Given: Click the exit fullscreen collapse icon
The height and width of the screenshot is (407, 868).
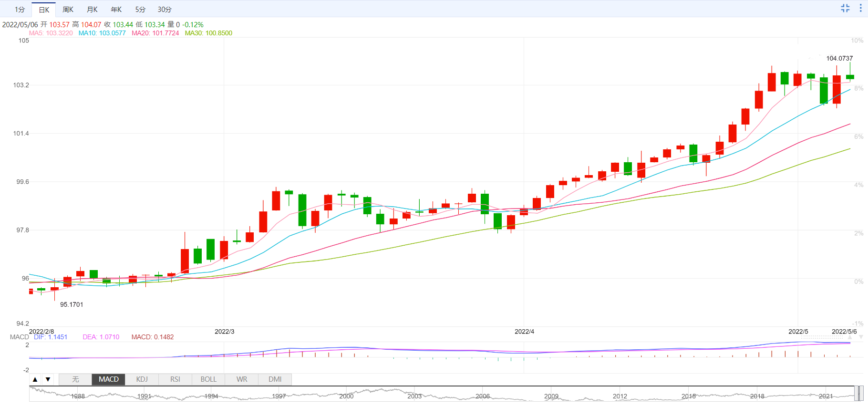Looking at the screenshot, I should [x=845, y=8].
